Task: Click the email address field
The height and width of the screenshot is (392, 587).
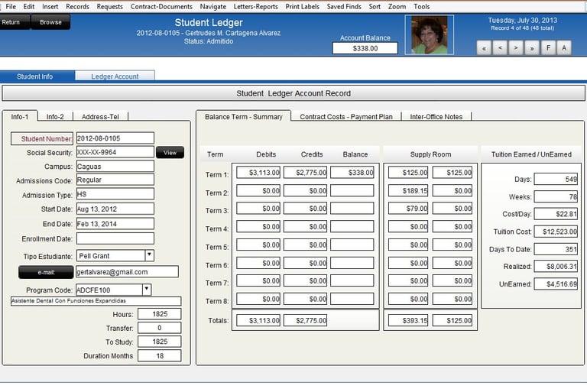Action: (x=128, y=272)
